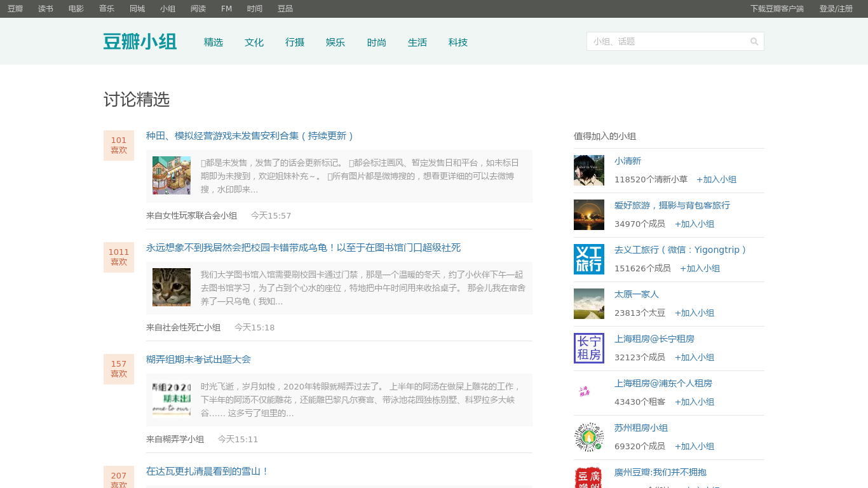Open 糊弄学小组 source link
The width and height of the screenshot is (868, 488).
[184, 440]
